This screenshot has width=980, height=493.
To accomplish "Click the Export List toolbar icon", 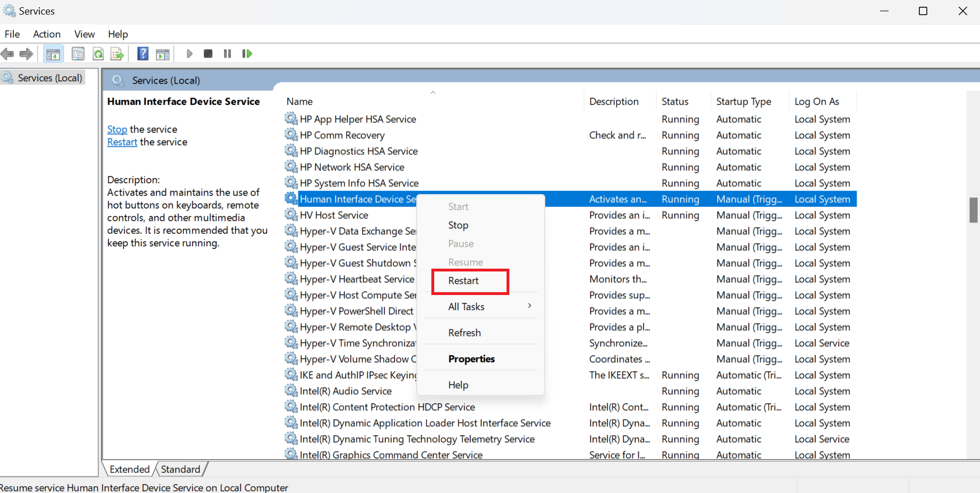I will coord(117,54).
